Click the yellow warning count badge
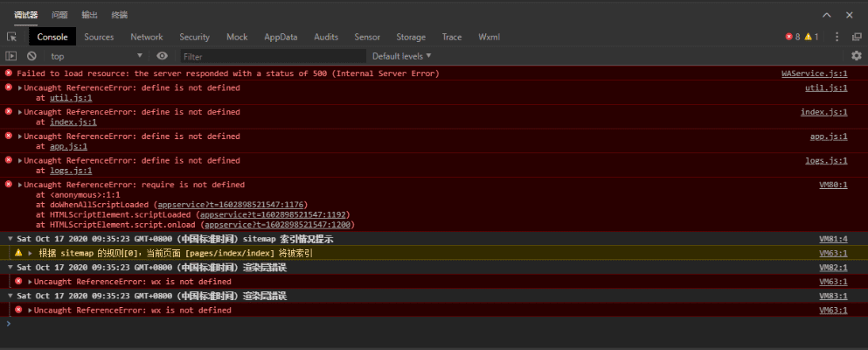The image size is (868, 350). coord(812,37)
